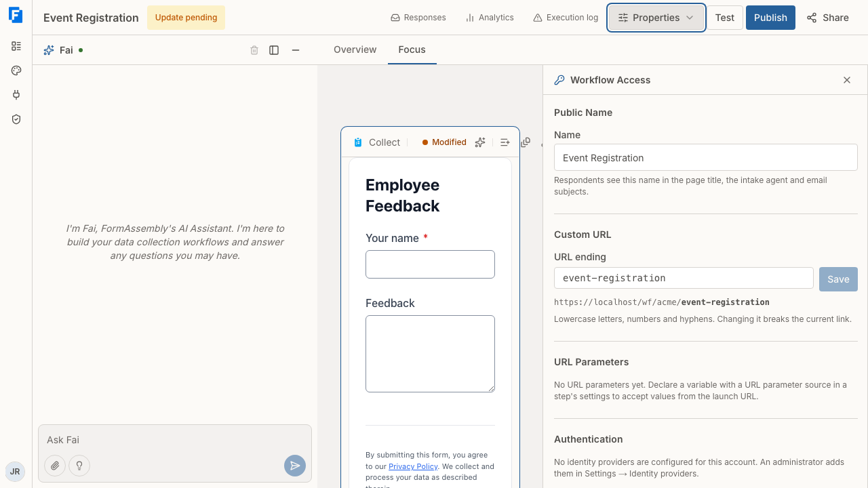This screenshot has width=868, height=488.
Task: Open the Responses view
Action: (x=418, y=18)
